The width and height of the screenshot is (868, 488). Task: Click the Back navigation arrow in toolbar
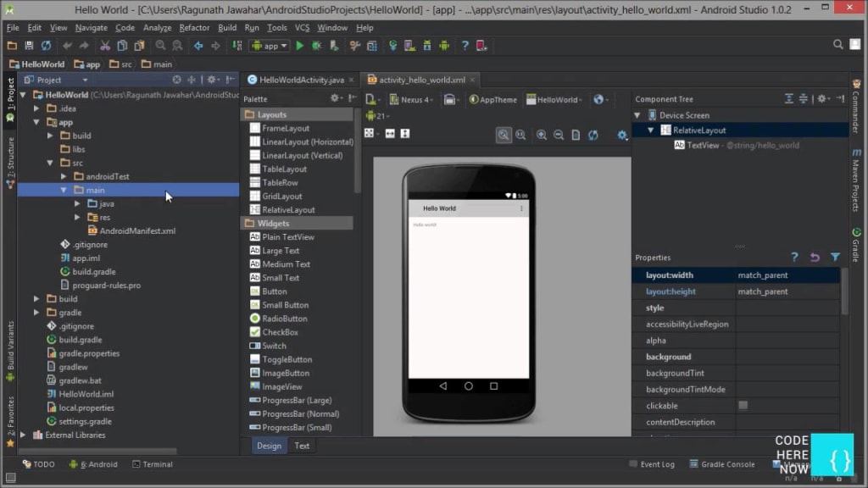coord(198,46)
